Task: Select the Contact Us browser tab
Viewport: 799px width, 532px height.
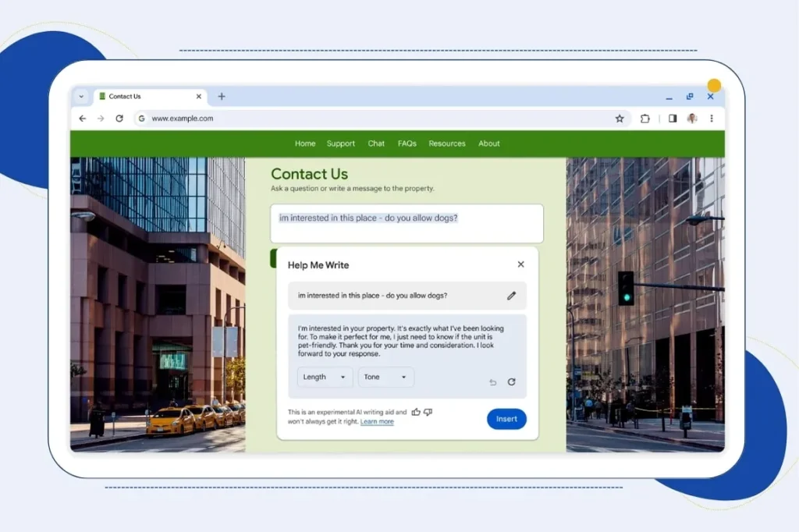Action: tap(151, 96)
